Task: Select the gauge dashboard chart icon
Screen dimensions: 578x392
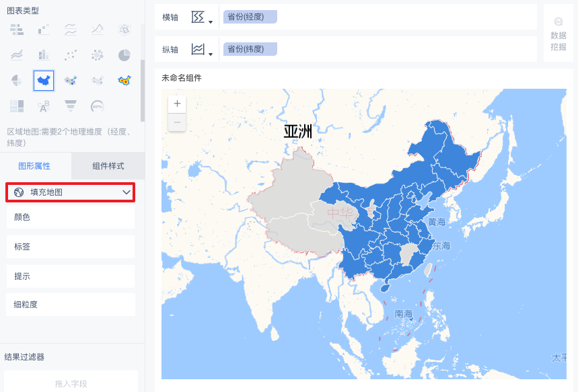Action: point(98,106)
